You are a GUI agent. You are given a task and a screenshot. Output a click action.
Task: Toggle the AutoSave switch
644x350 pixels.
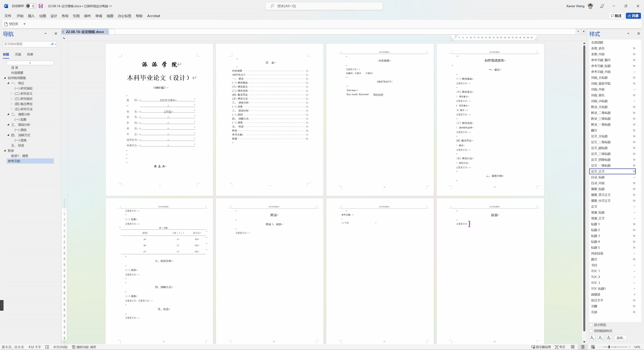(31, 6)
